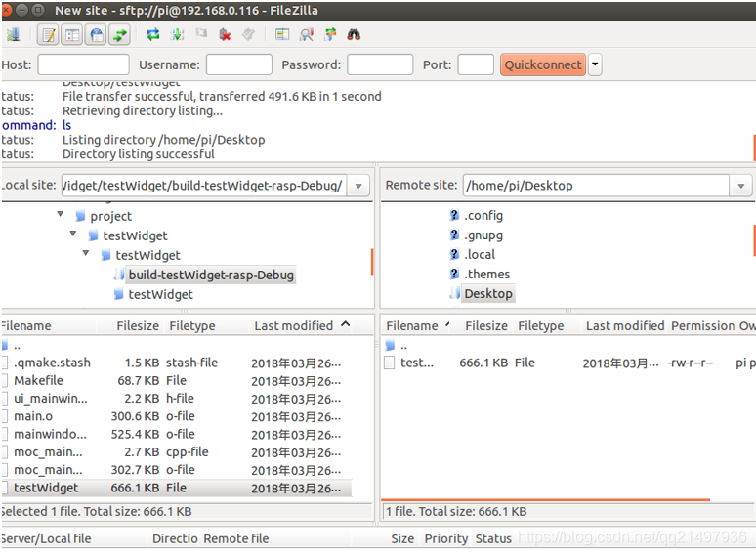This screenshot has width=756, height=555.
Task: Focus the Host input field
Action: click(83, 64)
